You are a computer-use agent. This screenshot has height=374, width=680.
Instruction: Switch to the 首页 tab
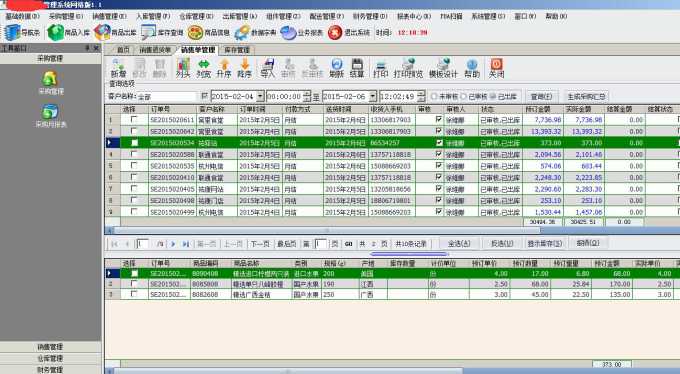pyautogui.click(x=123, y=50)
